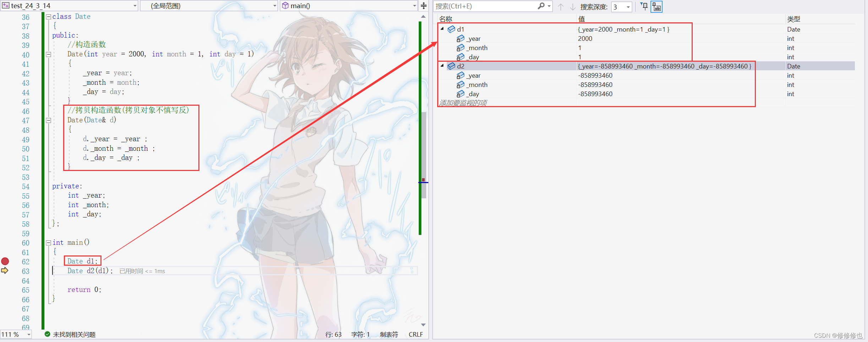Click the 添加要监视的项 add-watch row

[463, 103]
